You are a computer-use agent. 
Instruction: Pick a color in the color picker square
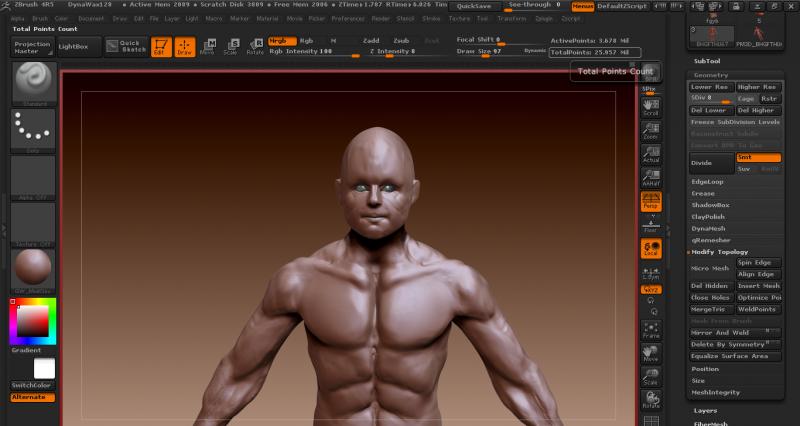[33, 321]
